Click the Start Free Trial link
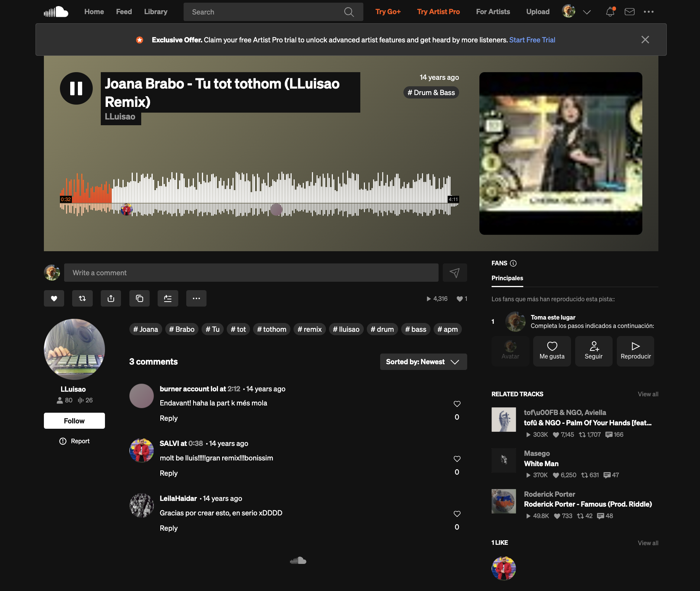 (x=532, y=40)
